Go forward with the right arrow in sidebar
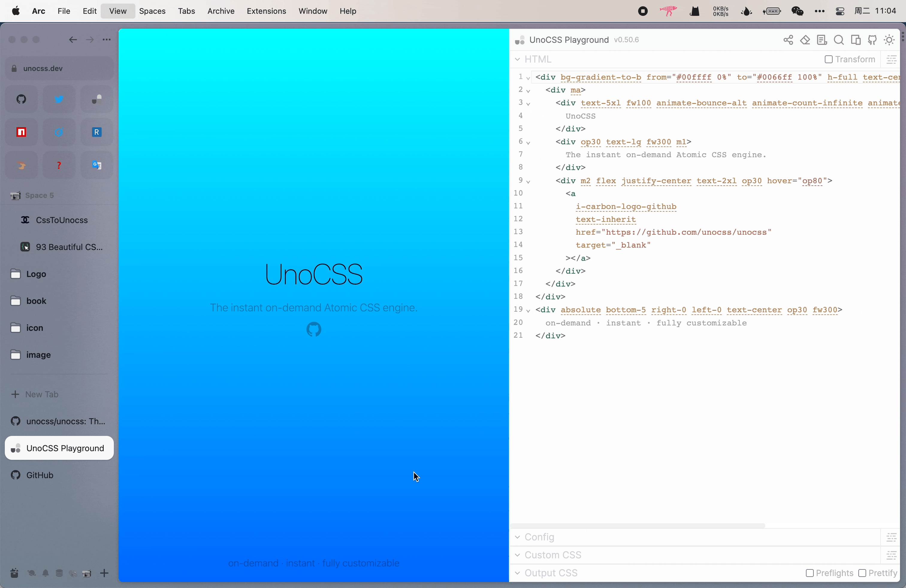The width and height of the screenshot is (906, 588). point(90,40)
